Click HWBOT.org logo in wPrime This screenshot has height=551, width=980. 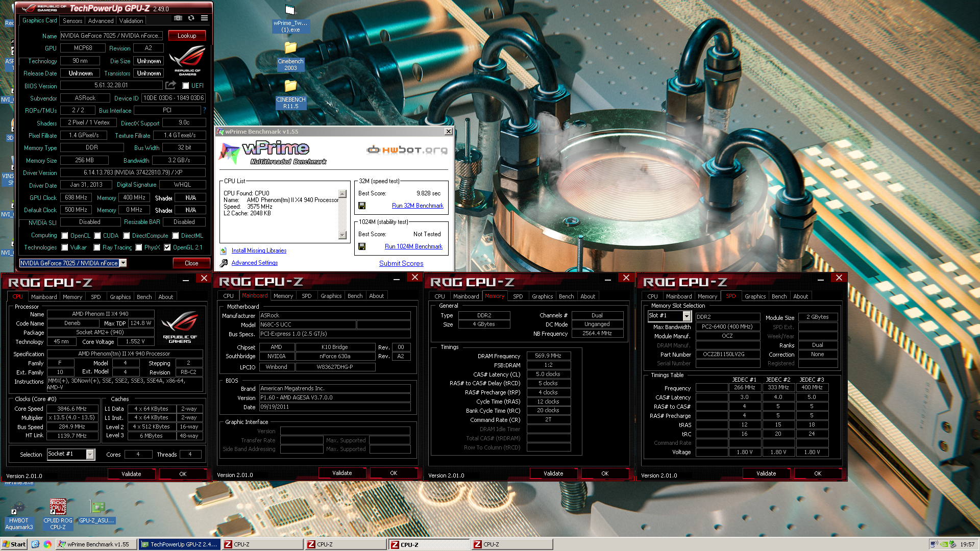click(407, 149)
